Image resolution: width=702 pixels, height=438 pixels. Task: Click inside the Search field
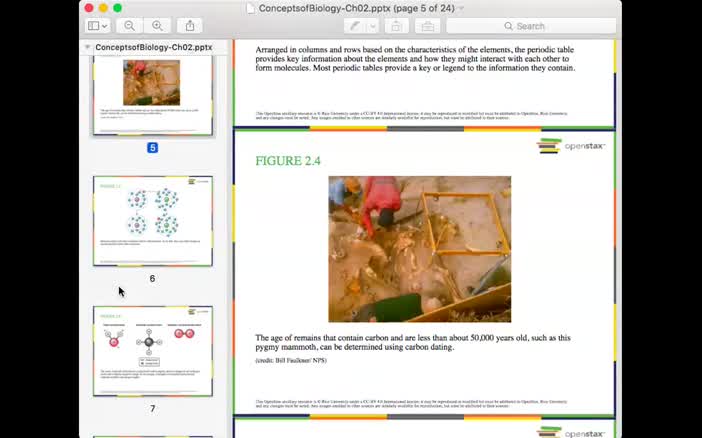531,26
